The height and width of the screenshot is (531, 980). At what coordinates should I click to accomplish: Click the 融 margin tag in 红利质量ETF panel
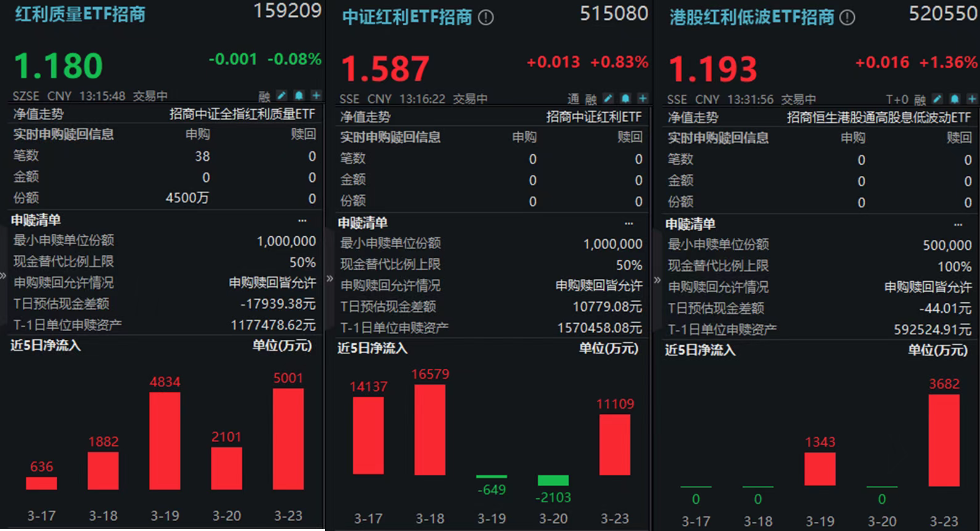point(265,96)
